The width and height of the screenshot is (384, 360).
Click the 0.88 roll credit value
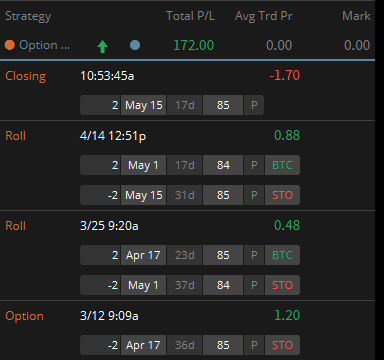[287, 135]
